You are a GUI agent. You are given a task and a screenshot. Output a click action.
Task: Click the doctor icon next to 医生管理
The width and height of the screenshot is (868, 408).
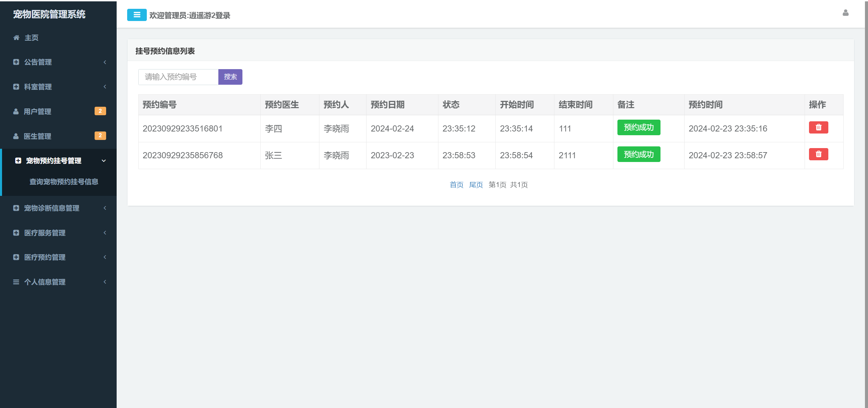[x=16, y=136]
